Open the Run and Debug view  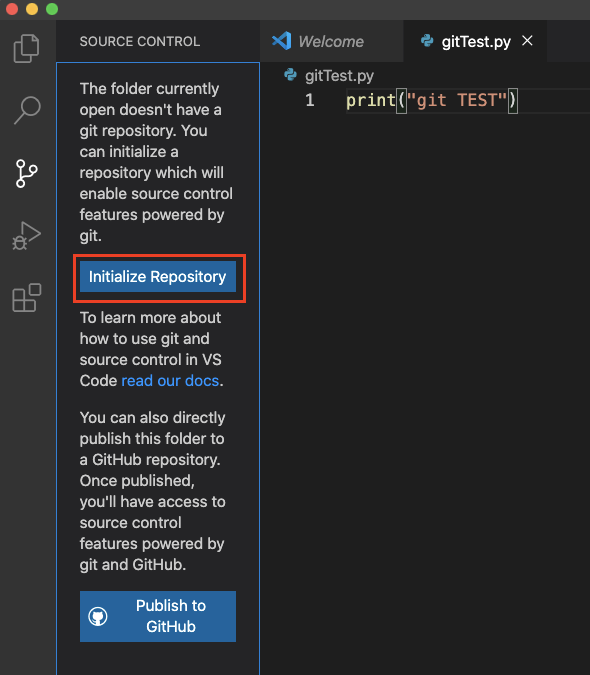(26, 235)
